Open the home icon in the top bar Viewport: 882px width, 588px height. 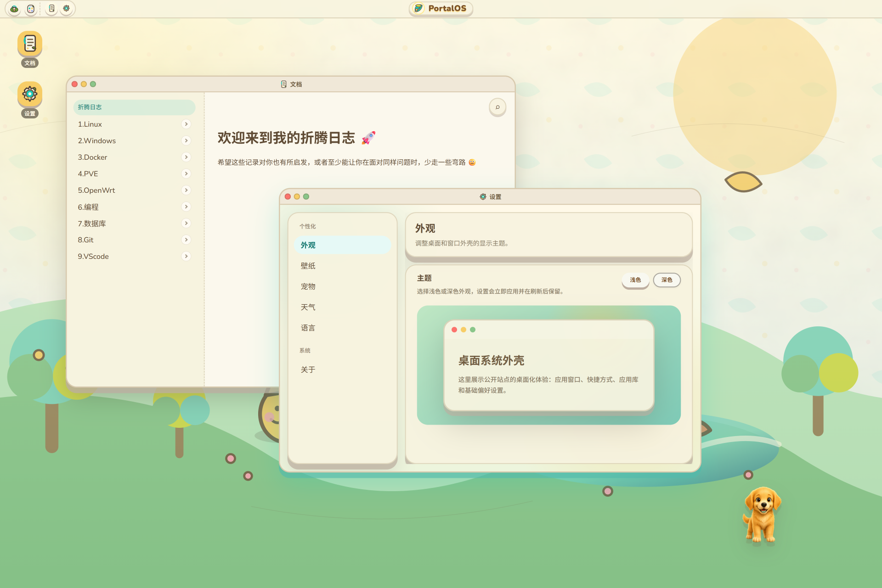tap(14, 9)
